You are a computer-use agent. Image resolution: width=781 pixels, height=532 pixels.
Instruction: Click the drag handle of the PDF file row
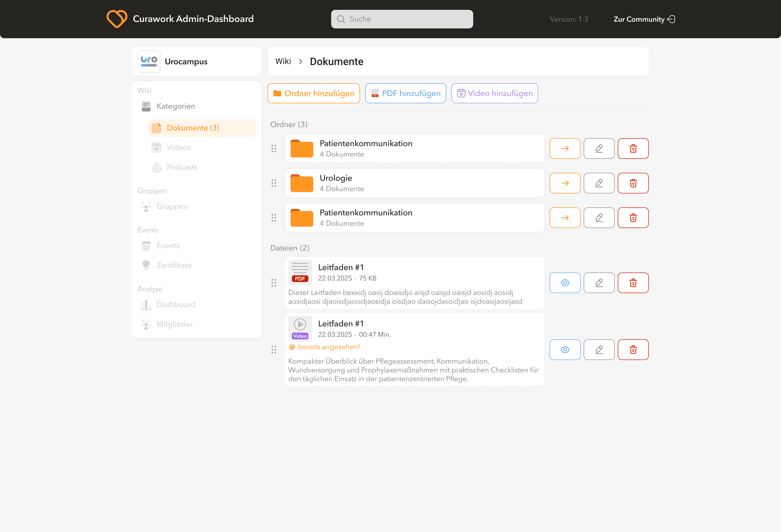tap(274, 283)
